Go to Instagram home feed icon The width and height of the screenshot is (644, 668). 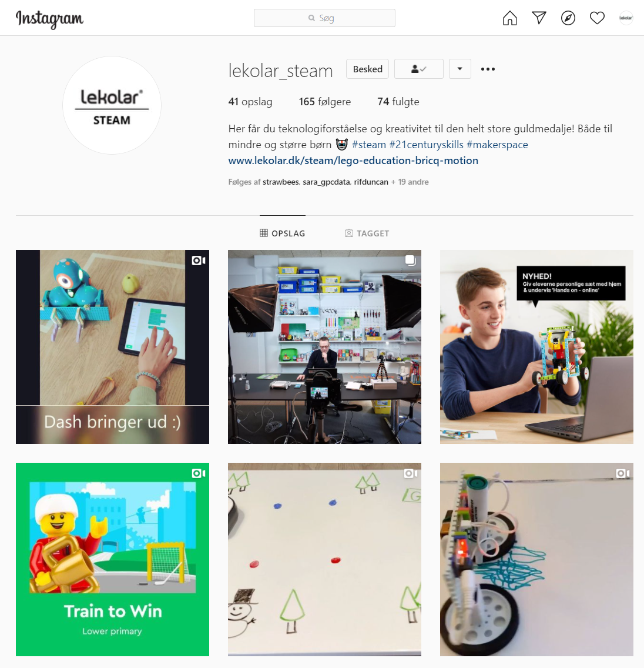click(509, 18)
